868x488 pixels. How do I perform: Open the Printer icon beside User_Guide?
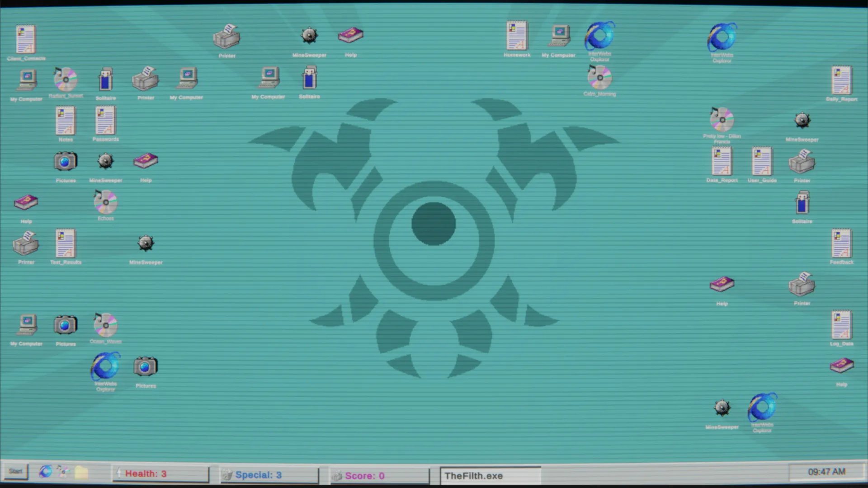(802, 162)
